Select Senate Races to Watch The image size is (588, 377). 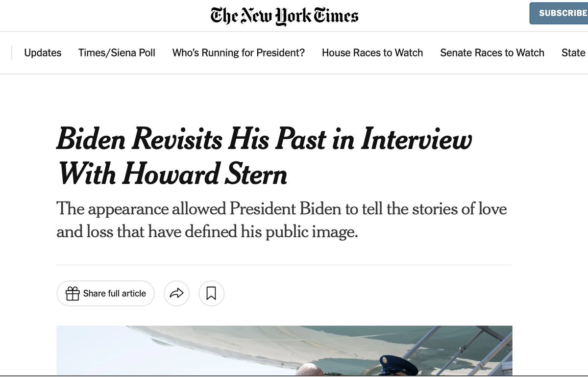(x=492, y=53)
